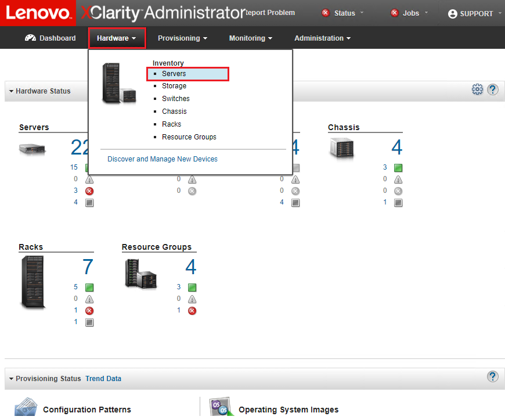Click the Configuration Patterns icon
Screen dimensions: 505x420
[26, 407]
